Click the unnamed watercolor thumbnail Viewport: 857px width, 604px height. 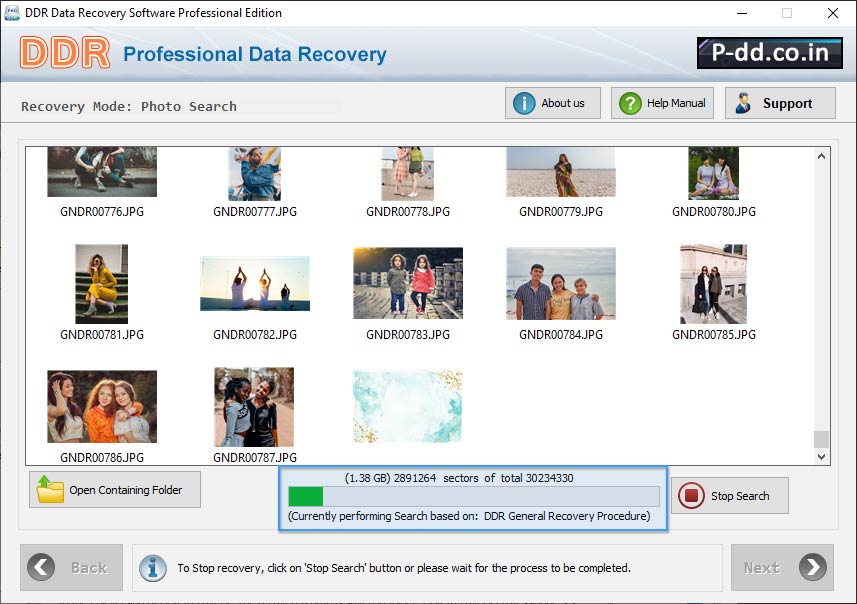(x=407, y=406)
